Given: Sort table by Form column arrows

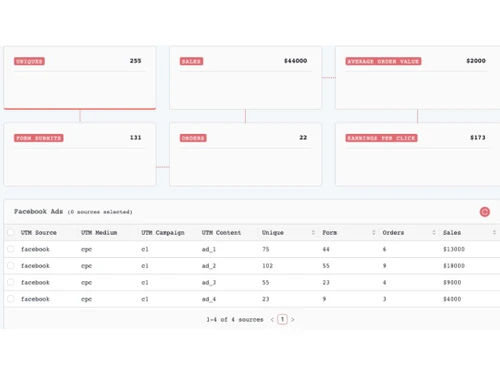Looking at the screenshot, I should point(373,232).
